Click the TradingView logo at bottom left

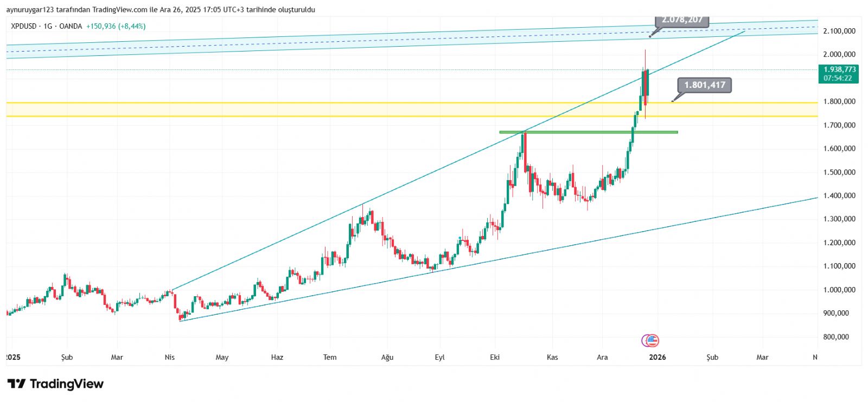55,384
